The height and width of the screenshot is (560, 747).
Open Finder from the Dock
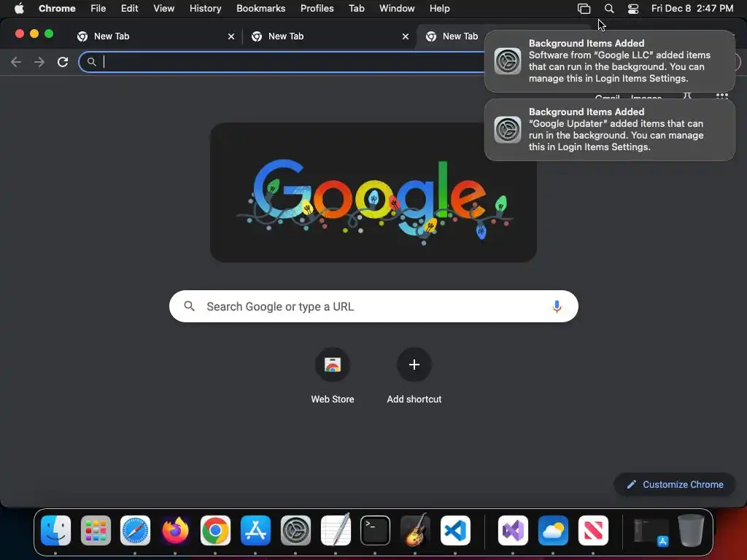pos(55,531)
